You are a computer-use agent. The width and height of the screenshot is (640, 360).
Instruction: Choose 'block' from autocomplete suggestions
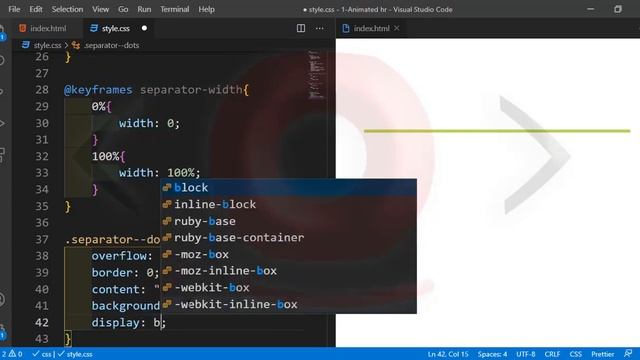[289, 187]
